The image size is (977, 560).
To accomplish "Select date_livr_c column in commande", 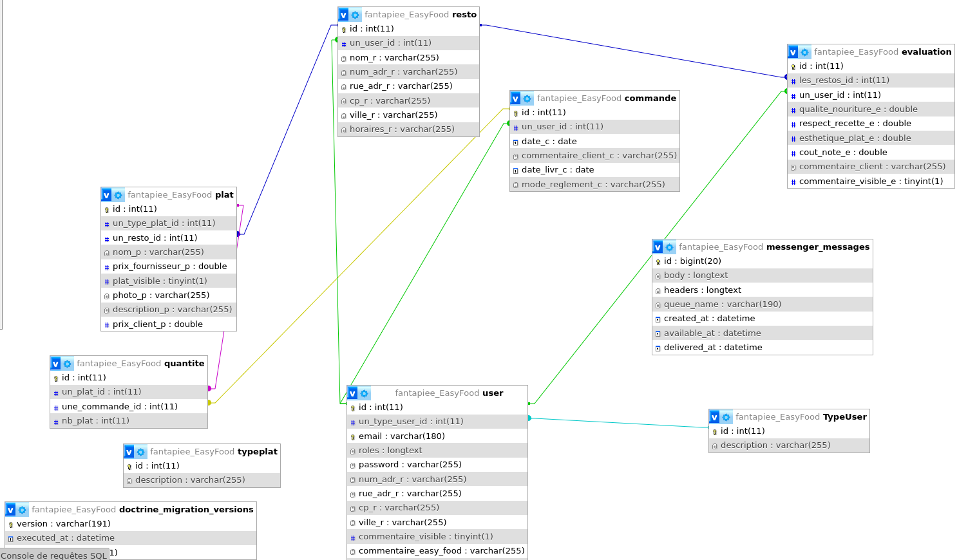I will pyautogui.click(x=594, y=170).
